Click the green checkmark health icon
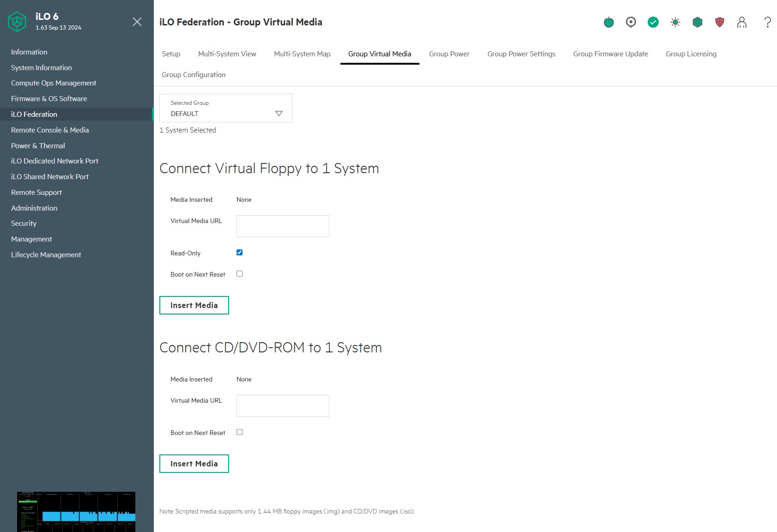777x532 pixels. (x=653, y=22)
